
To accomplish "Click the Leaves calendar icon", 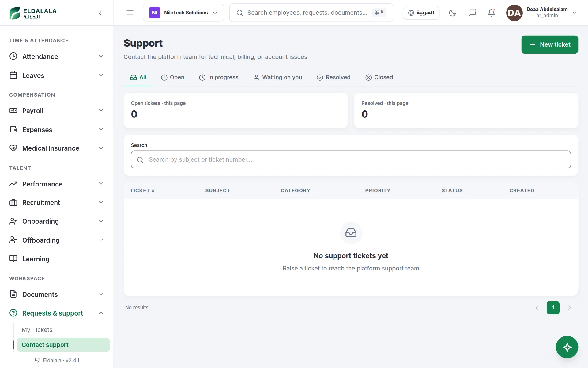I will [x=13, y=75].
